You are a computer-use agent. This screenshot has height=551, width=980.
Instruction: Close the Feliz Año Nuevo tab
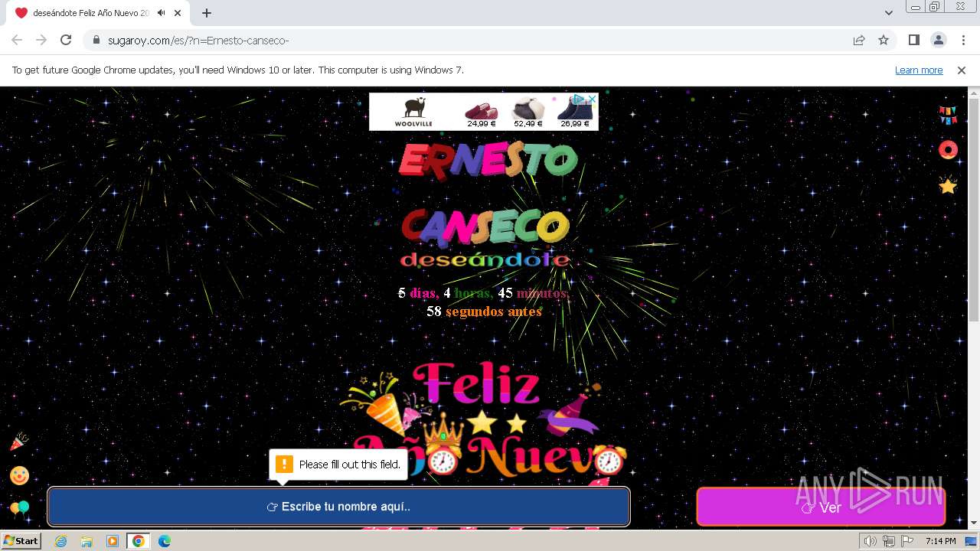click(178, 13)
